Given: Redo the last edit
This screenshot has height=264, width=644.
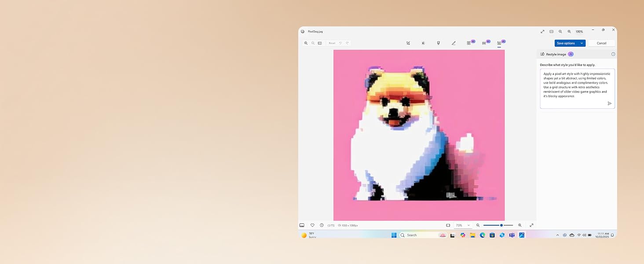Looking at the screenshot, I should click(x=347, y=43).
